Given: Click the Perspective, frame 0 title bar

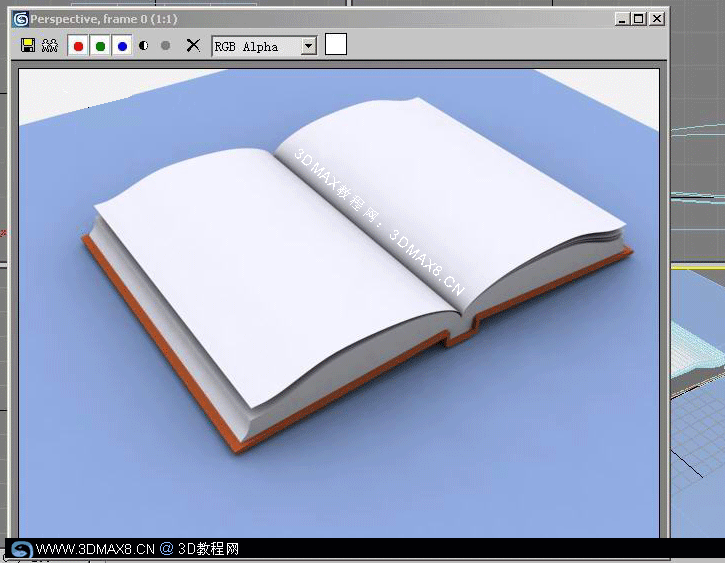Looking at the screenshot, I should (x=300, y=18).
